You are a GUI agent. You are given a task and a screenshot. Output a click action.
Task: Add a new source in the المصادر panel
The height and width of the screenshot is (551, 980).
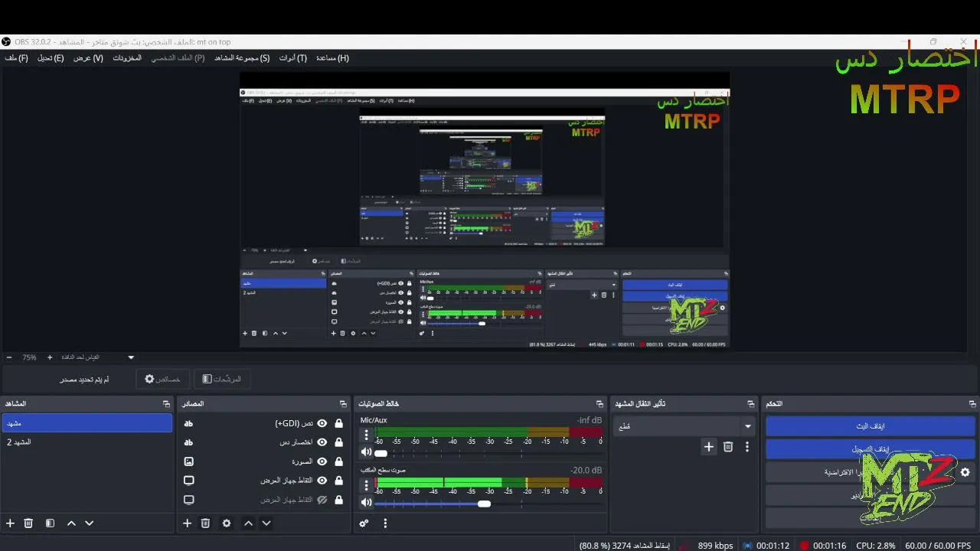(x=187, y=523)
